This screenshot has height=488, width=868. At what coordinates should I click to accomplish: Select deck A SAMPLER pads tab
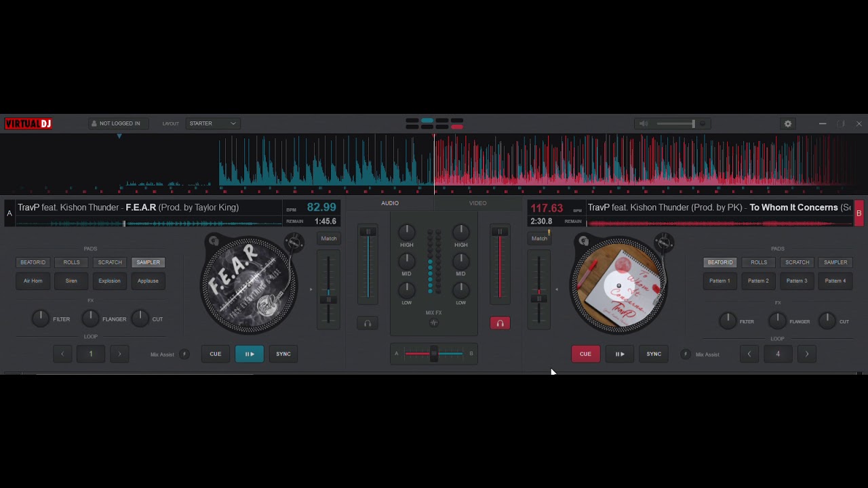click(148, 262)
